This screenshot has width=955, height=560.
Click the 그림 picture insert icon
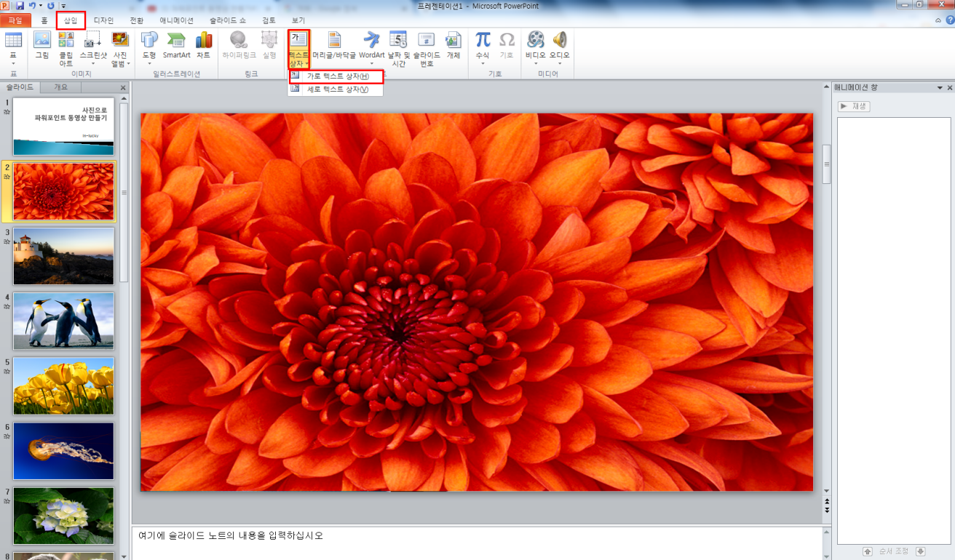[x=42, y=40]
